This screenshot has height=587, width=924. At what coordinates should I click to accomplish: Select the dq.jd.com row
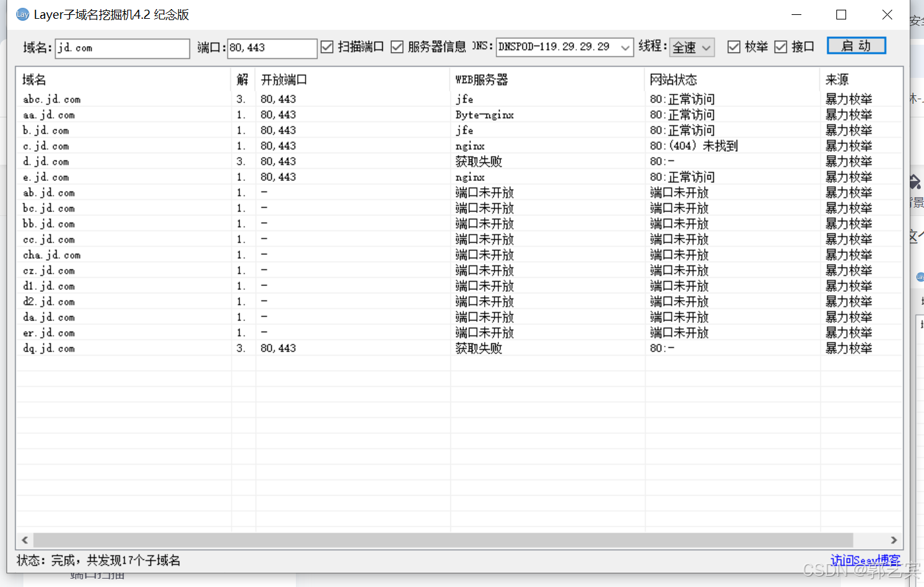pyautogui.click(x=459, y=348)
